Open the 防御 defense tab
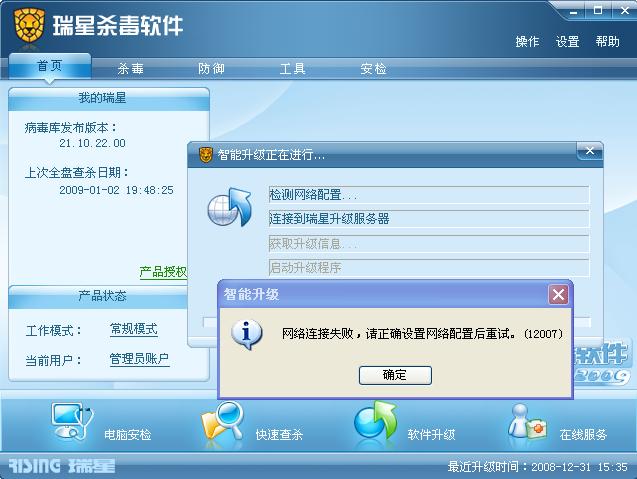The image size is (637, 479). coord(211,69)
